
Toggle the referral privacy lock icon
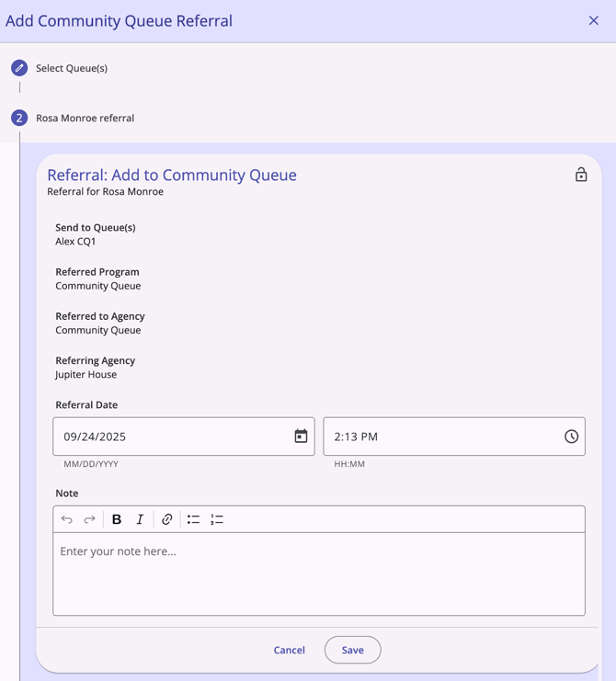tap(581, 175)
